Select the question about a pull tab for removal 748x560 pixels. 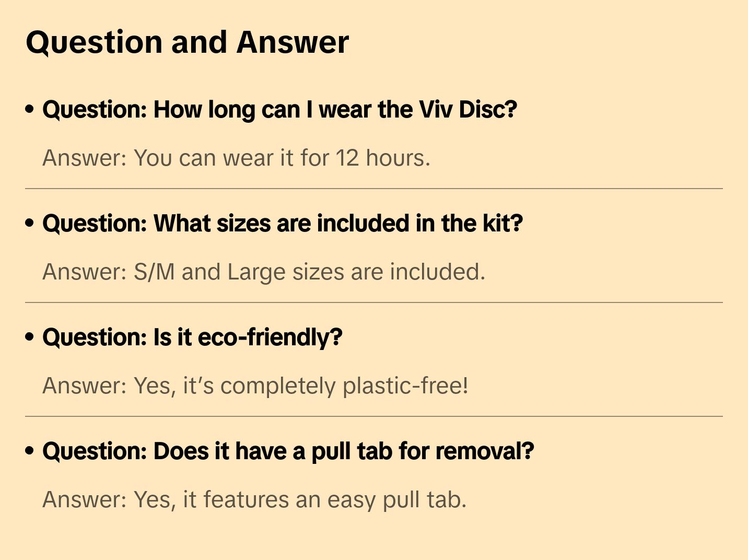tap(288, 451)
